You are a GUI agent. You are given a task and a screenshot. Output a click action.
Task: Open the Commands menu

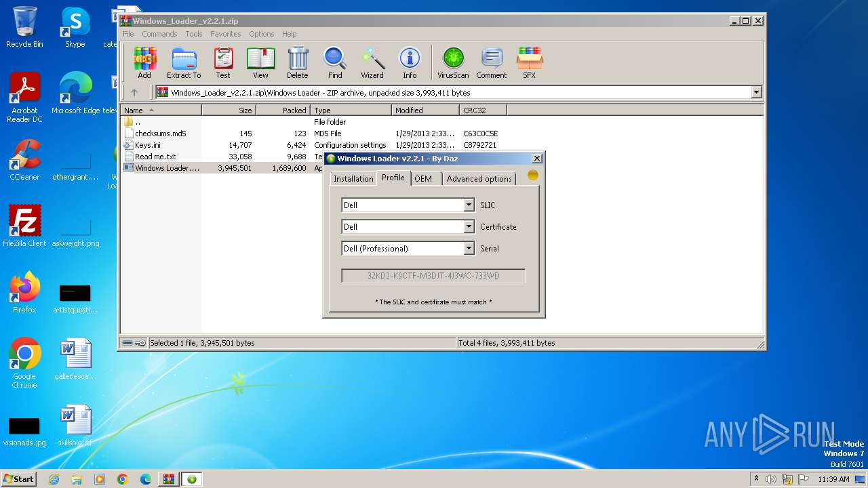159,34
